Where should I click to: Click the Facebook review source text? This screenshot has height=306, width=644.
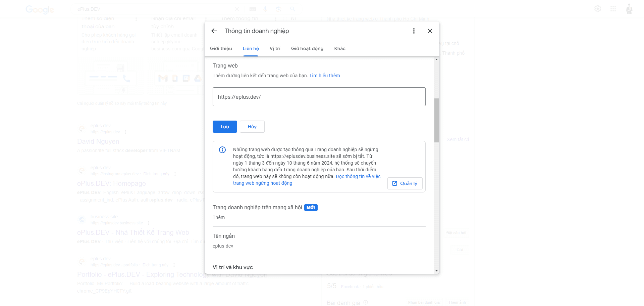point(350,287)
